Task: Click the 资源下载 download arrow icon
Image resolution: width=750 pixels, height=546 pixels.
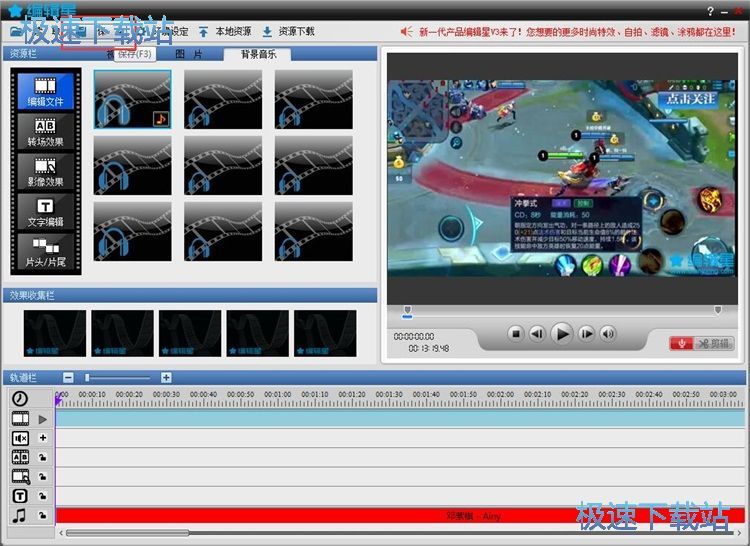Action: tap(267, 32)
